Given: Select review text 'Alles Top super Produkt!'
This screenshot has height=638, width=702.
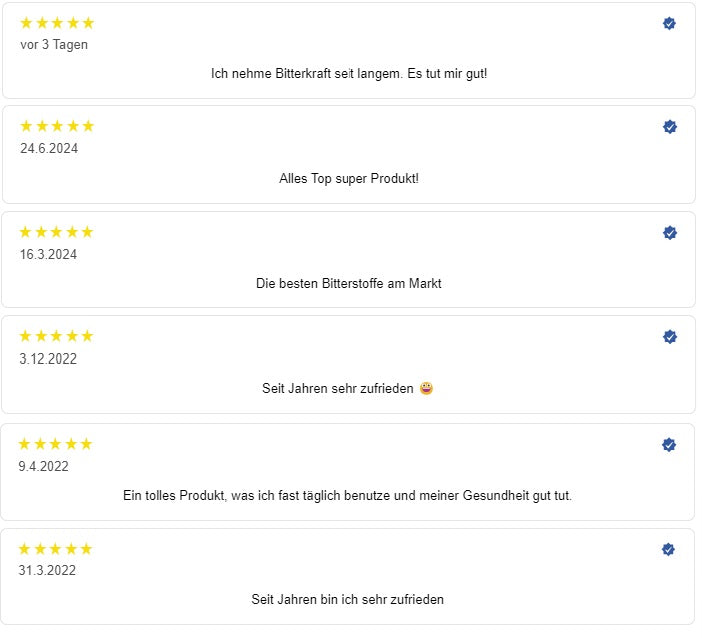Looking at the screenshot, I should 351,180.
